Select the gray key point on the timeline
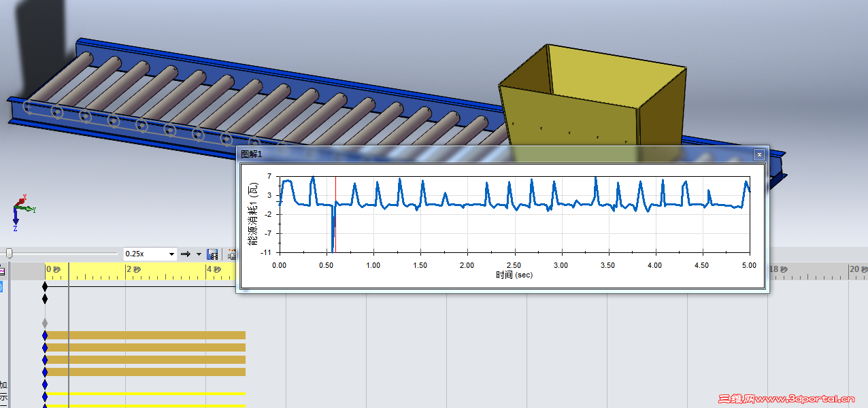 pos(45,323)
